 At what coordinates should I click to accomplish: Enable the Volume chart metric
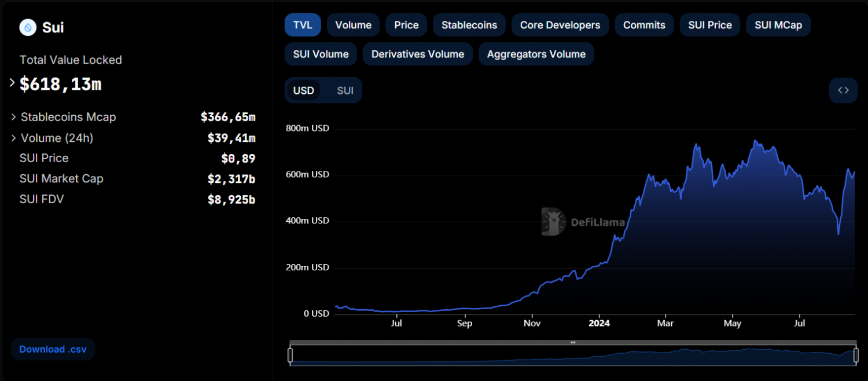click(x=353, y=25)
